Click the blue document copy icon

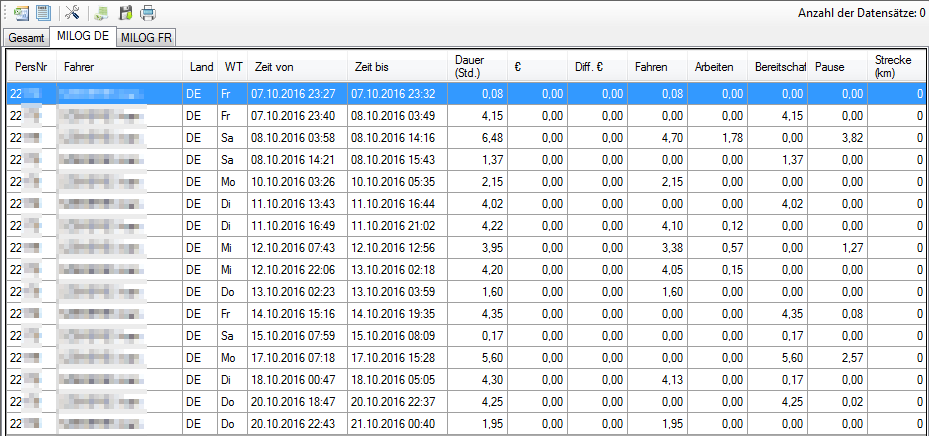click(x=43, y=12)
